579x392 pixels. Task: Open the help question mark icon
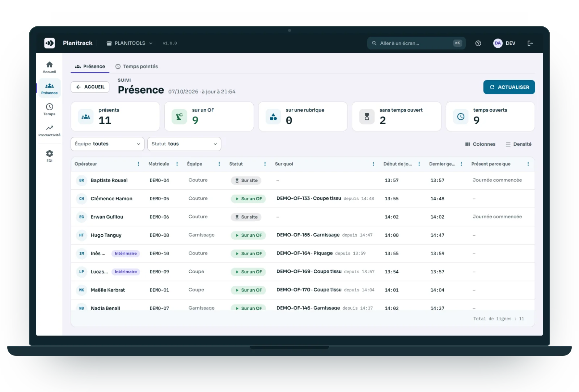(478, 43)
